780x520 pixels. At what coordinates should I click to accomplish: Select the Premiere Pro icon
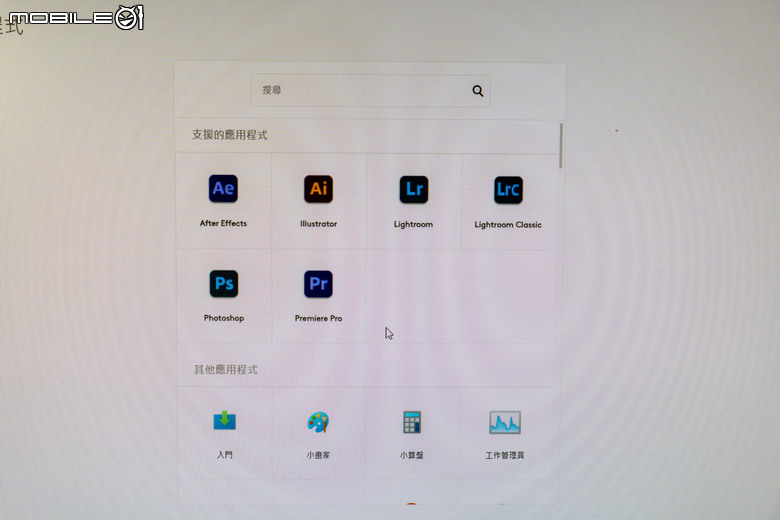click(318, 284)
